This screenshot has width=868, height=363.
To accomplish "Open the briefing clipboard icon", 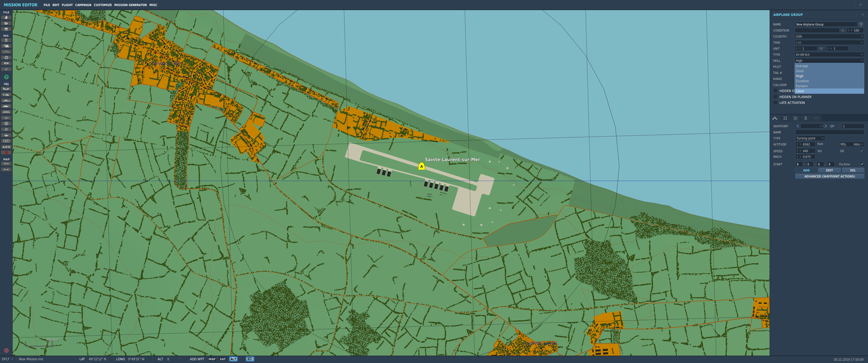I will 6,40.
